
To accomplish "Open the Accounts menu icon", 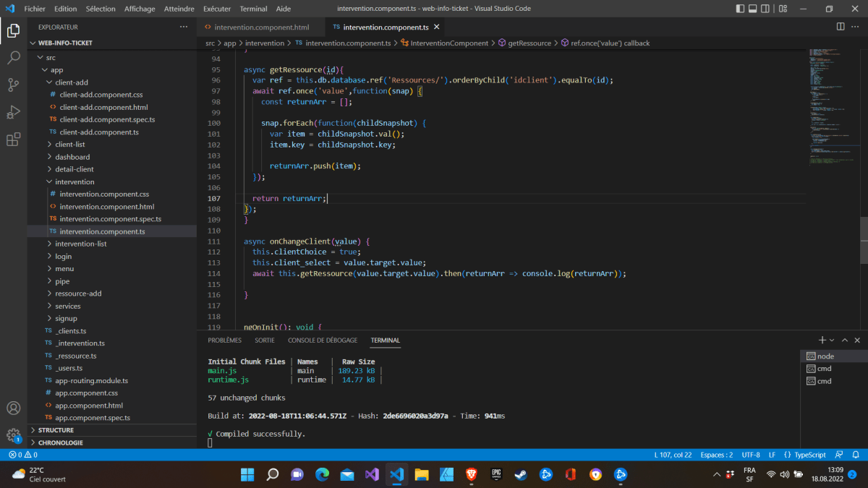I will click(13, 408).
